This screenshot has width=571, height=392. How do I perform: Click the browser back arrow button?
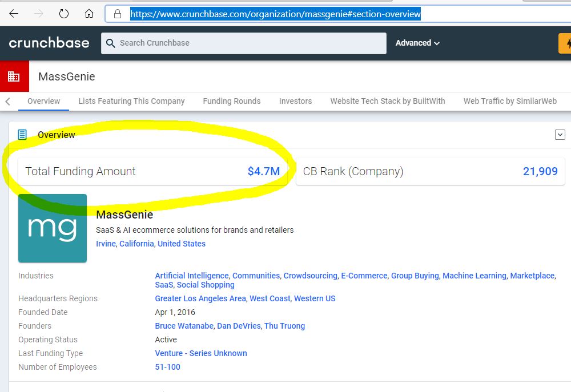14,14
